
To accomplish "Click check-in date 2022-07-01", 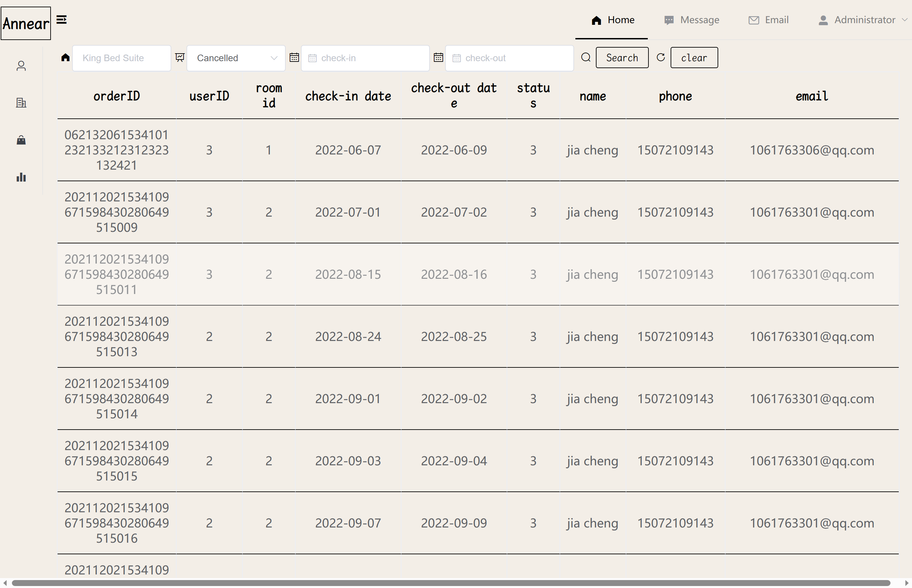I will click(348, 212).
